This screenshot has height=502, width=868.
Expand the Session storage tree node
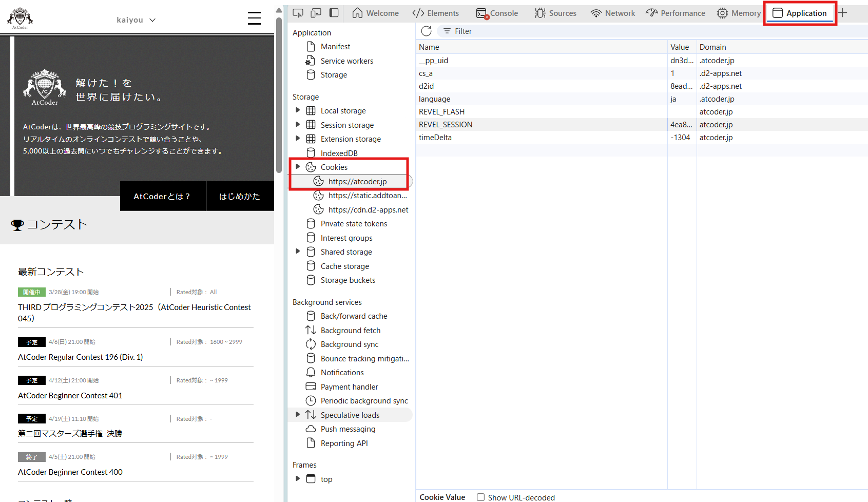298,125
